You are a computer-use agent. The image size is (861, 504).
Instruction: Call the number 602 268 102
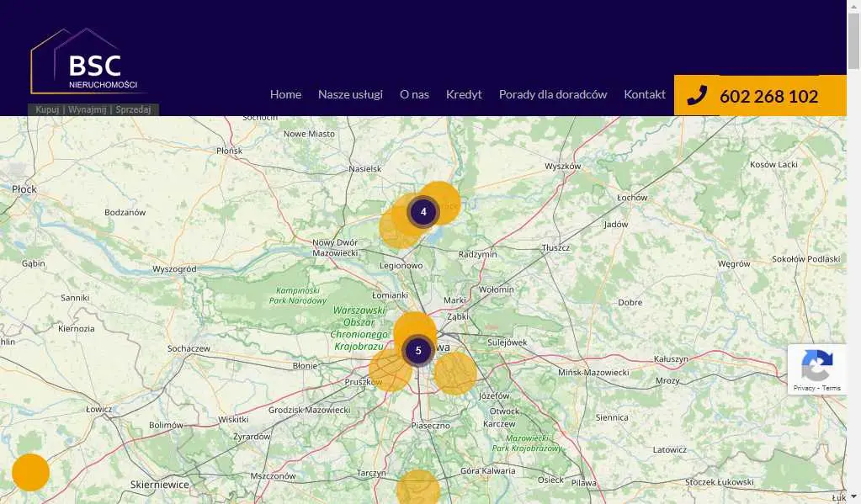[768, 96]
